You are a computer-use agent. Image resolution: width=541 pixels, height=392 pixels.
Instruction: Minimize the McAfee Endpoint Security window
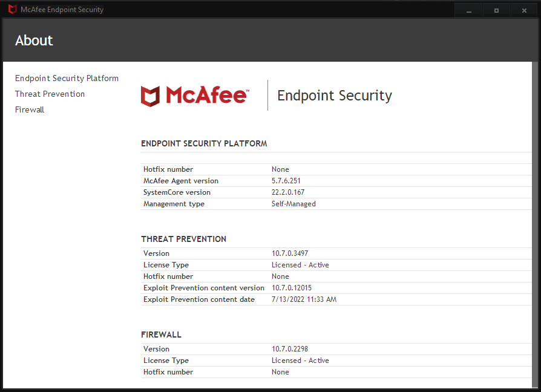(x=468, y=11)
